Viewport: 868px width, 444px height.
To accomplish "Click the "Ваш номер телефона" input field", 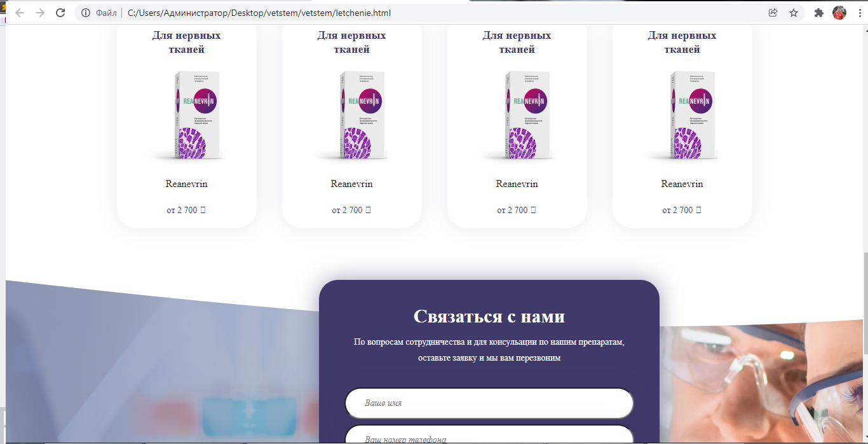I will tap(489, 434).
